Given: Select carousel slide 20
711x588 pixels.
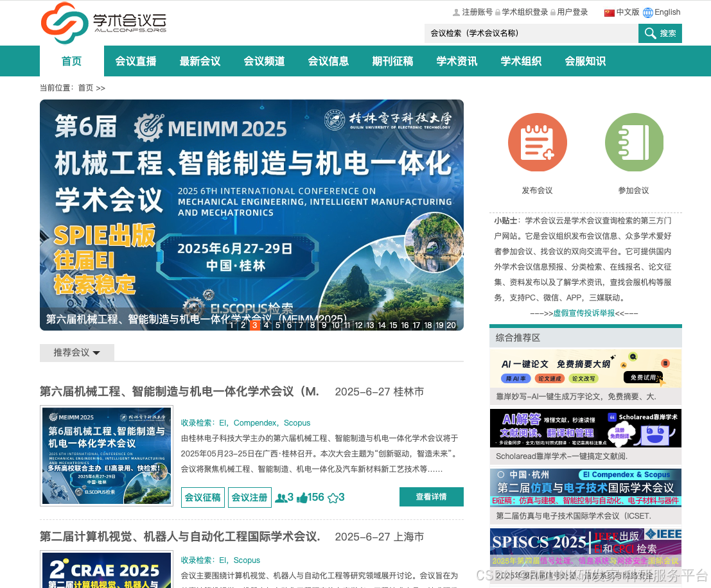Looking at the screenshot, I should point(451,325).
